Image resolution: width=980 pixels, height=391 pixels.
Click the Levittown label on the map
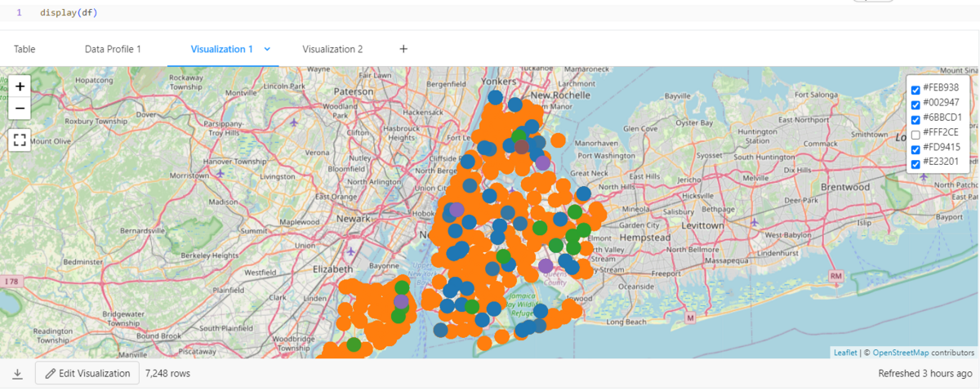(x=704, y=224)
